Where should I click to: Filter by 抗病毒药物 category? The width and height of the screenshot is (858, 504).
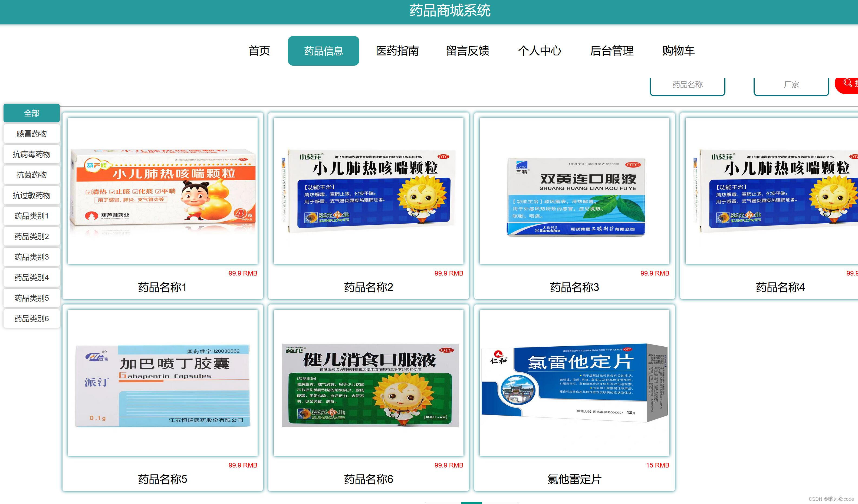click(x=31, y=154)
